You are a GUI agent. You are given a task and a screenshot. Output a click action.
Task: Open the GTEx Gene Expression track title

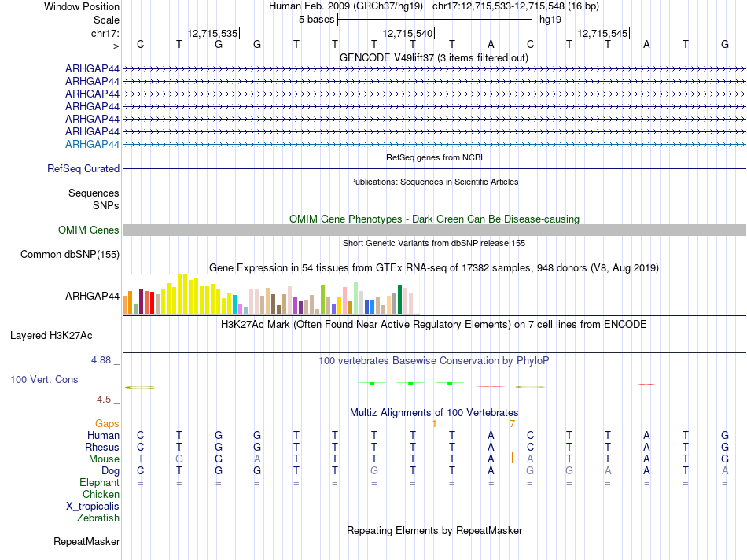(x=434, y=268)
